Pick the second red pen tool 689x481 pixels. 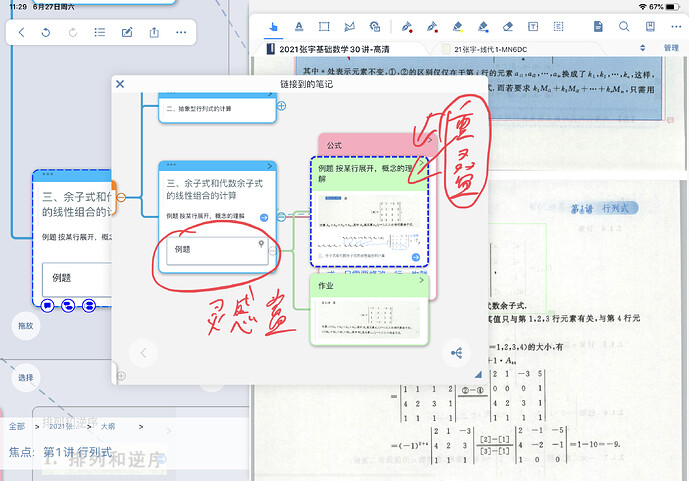[432, 27]
